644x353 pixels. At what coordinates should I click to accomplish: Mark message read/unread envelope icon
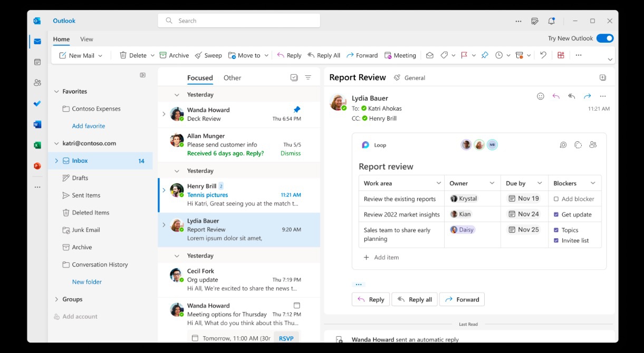pos(430,55)
